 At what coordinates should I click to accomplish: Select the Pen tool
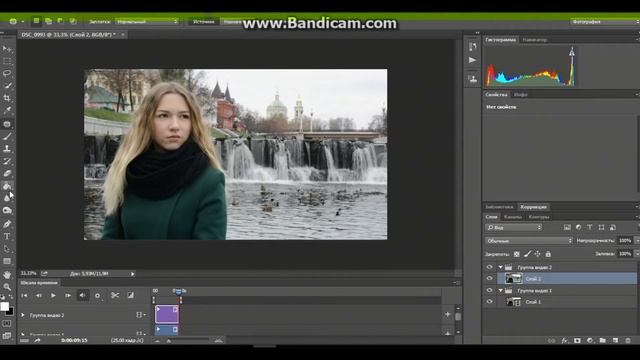7,224
